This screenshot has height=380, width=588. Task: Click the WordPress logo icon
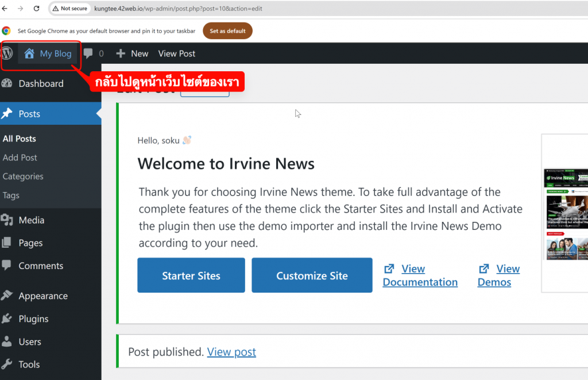[x=7, y=53]
